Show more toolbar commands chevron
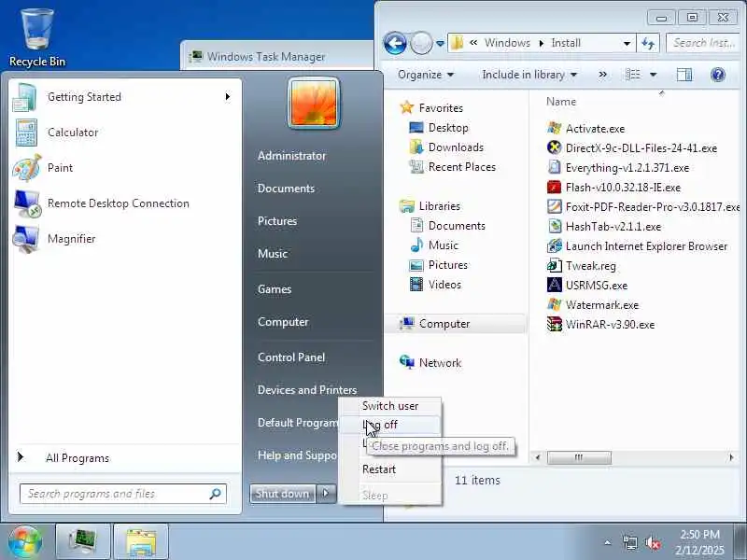Viewport: 747px width, 560px height. pos(602,75)
